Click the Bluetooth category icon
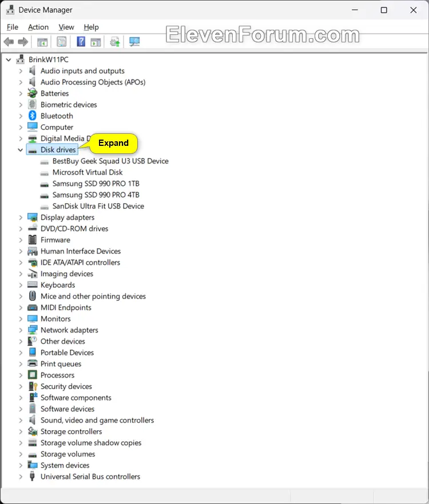This screenshot has width=429, height=504. (x=33, y=116)
